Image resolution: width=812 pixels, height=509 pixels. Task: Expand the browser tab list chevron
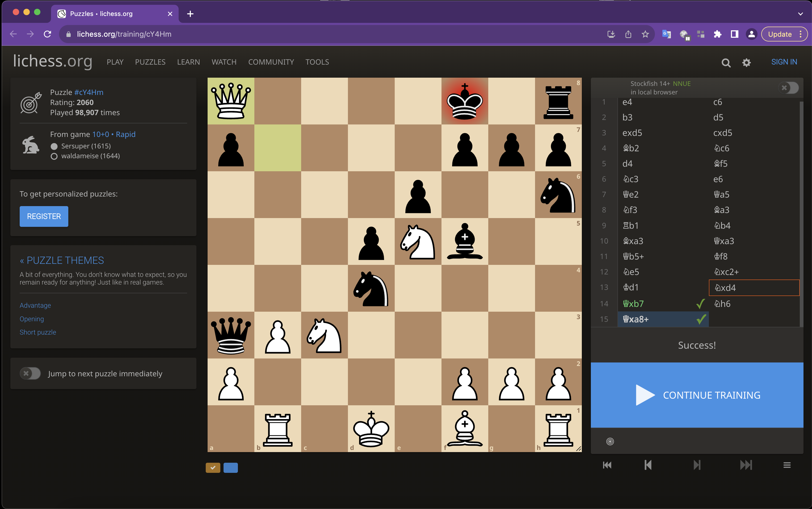tap(800, 14)
